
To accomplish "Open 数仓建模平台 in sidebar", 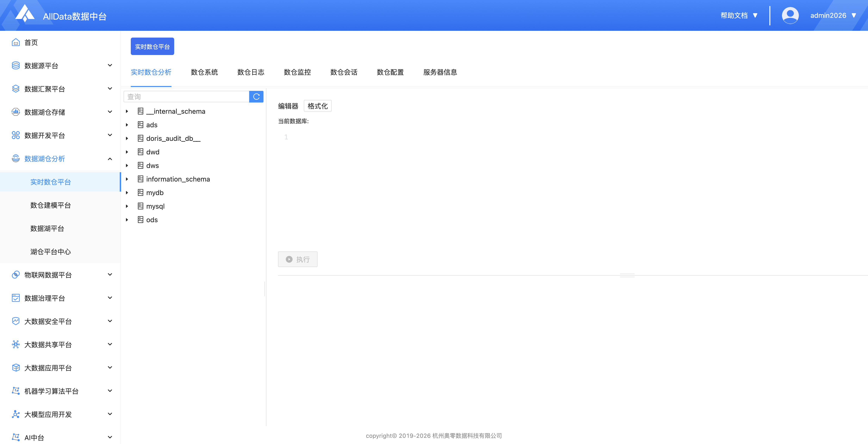I will [x=51, y=205].
